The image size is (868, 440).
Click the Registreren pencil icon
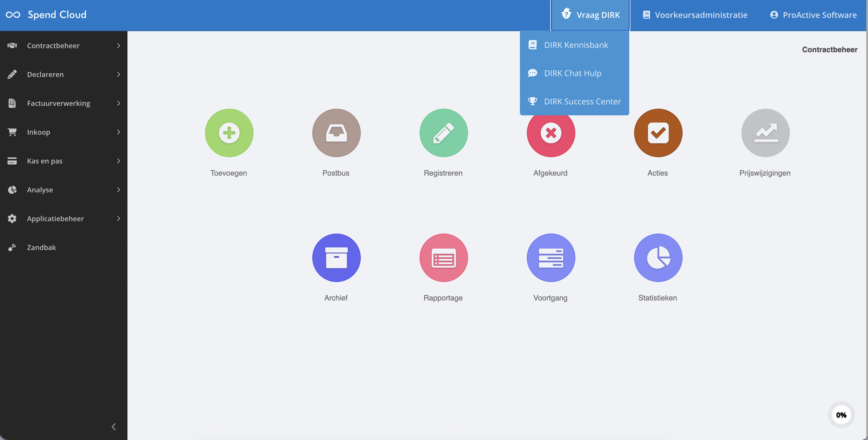pyautogui.click(x=444, y=133)
